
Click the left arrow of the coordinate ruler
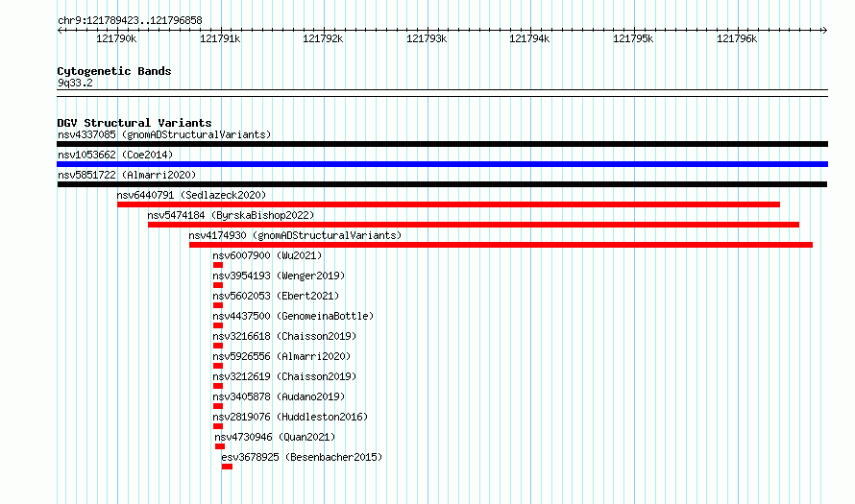pyautogui.click(x=60, y=30)
